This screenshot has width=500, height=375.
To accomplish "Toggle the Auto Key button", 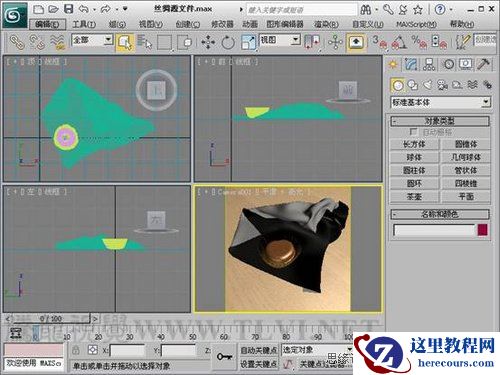I will (259, 350).
